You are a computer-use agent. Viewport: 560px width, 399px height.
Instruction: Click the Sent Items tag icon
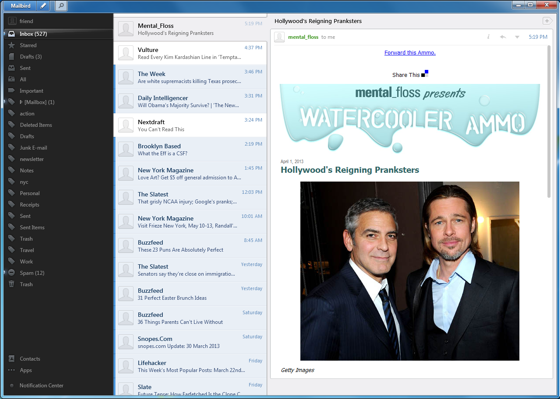coord(11,227)
